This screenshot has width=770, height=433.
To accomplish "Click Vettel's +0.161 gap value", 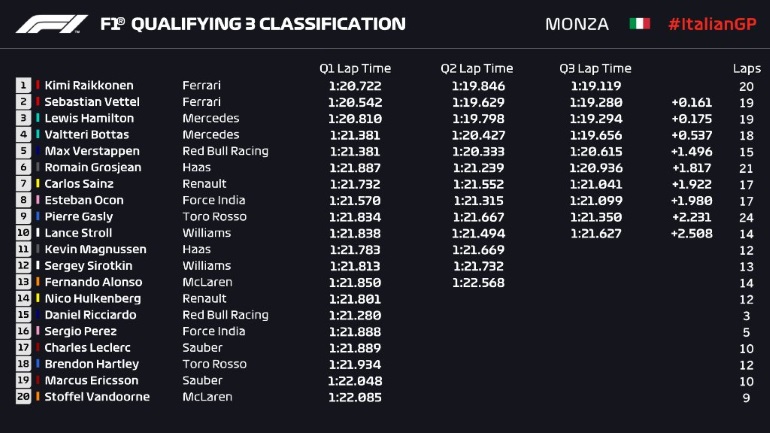I will (x=692, y=102).
